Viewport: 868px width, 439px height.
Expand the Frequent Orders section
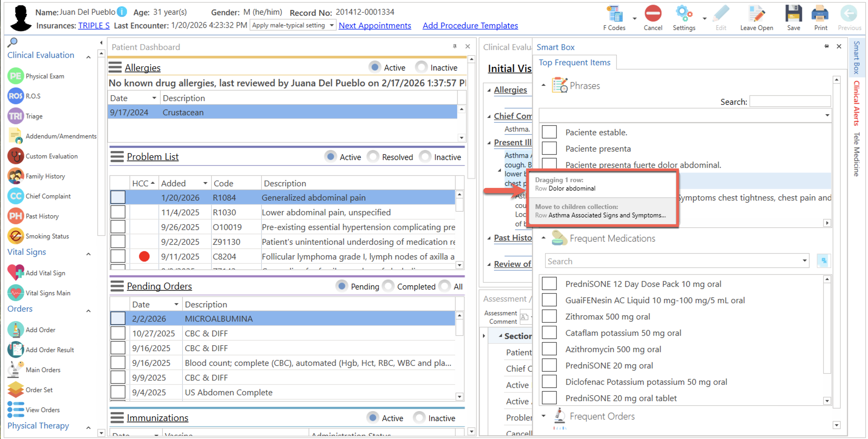543,416
